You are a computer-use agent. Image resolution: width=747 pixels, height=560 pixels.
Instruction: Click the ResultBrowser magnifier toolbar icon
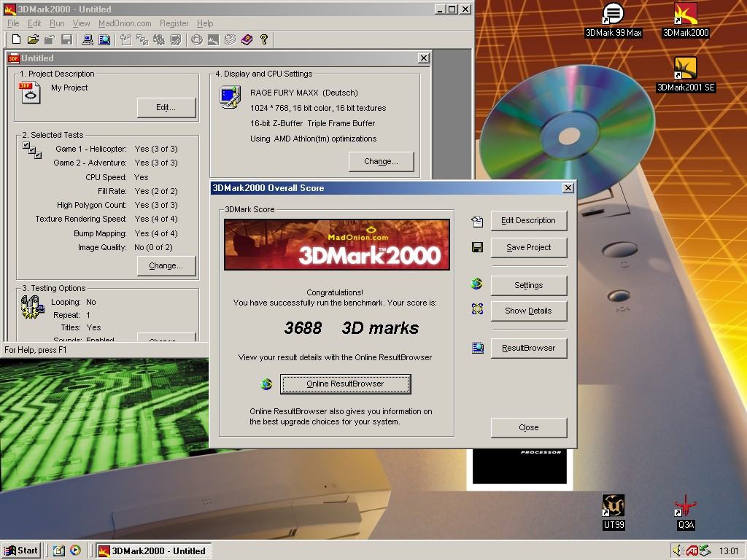104,39
